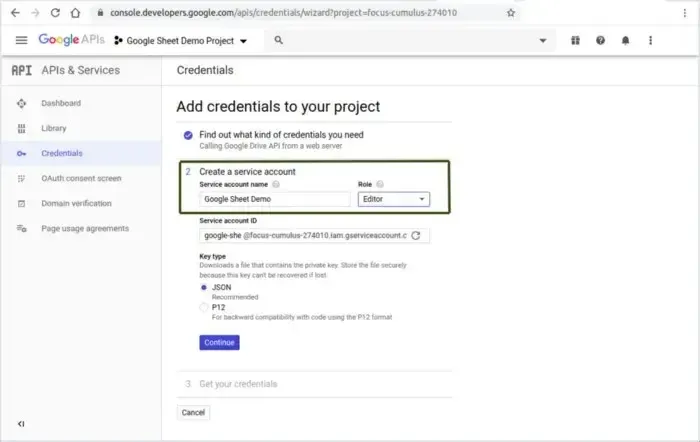This screenshot has height=442, width=700.
Task: Click the address bar URL
Action: click(x=283, y=13)
